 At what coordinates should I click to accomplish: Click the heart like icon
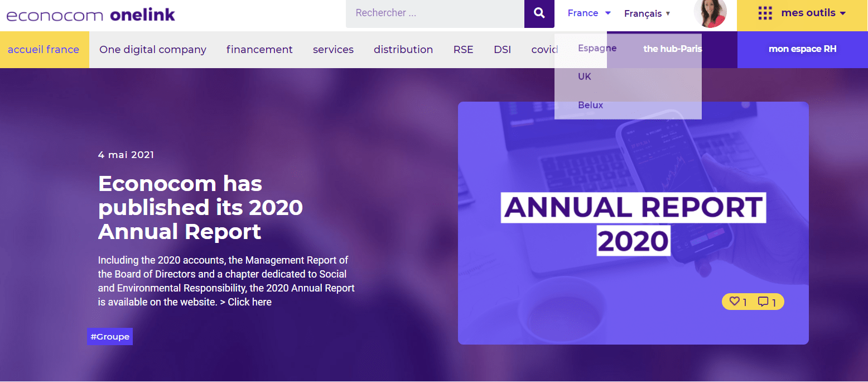pyautogui.click(x=734, y=302)
